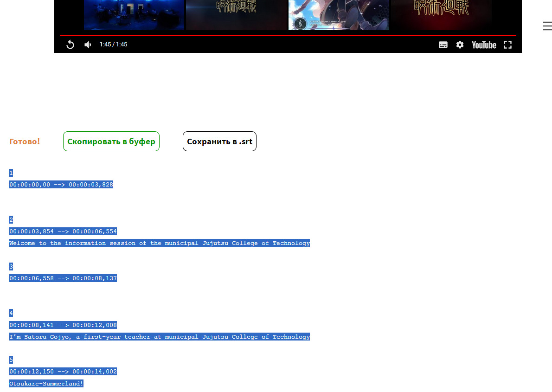Click the red video progress bar
The image size is (552, 392).
click(x=288, y=35)
